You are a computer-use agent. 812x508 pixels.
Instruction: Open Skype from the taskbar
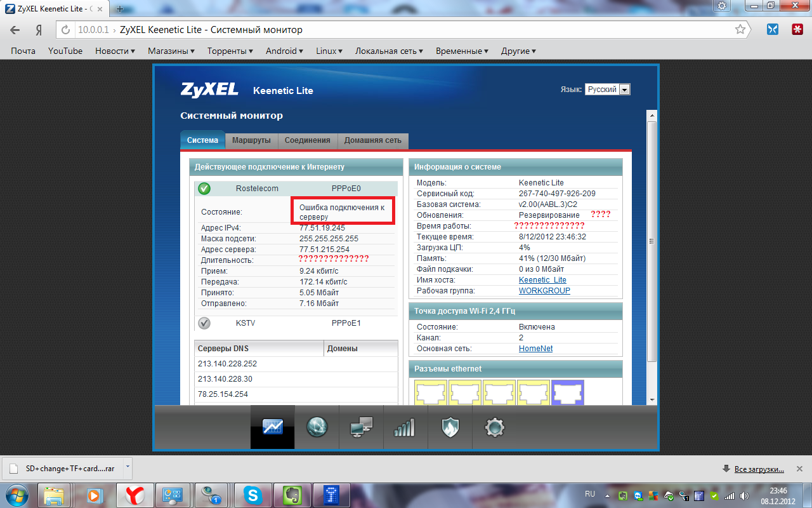coord(253,495)
